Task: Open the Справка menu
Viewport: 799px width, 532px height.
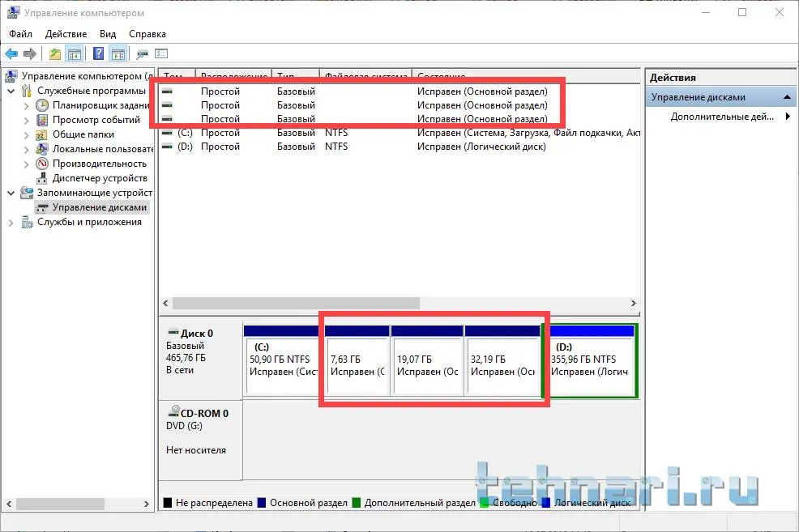Action: (147, 33)
